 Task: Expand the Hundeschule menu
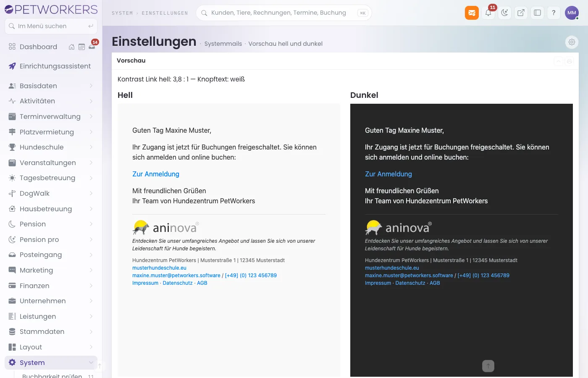click(51, 147)
